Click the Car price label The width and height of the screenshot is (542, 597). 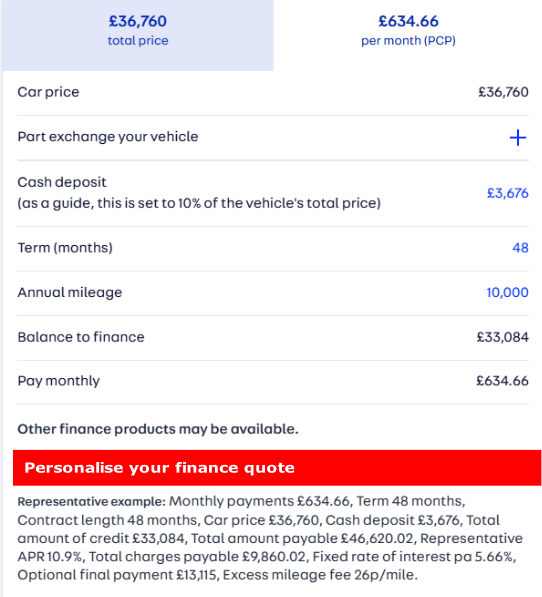pyautogui.click(x=48, y=92)
